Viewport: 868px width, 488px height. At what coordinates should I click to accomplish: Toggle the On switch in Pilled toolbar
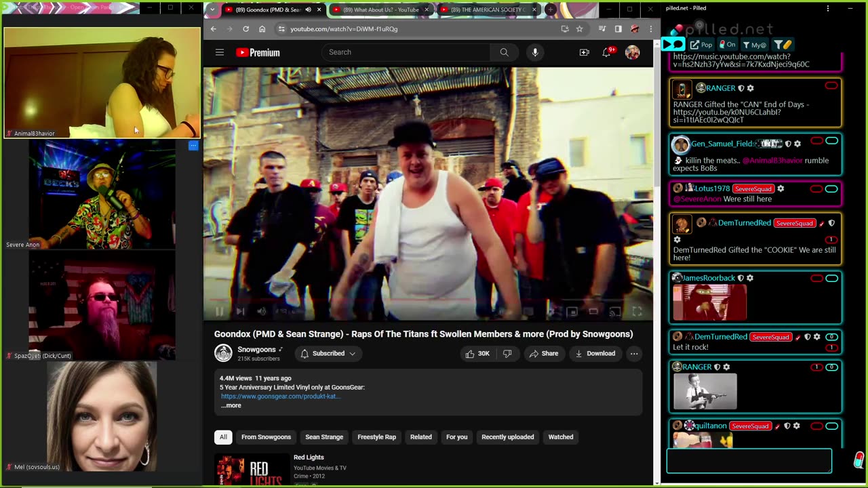[x=728, y=45]
